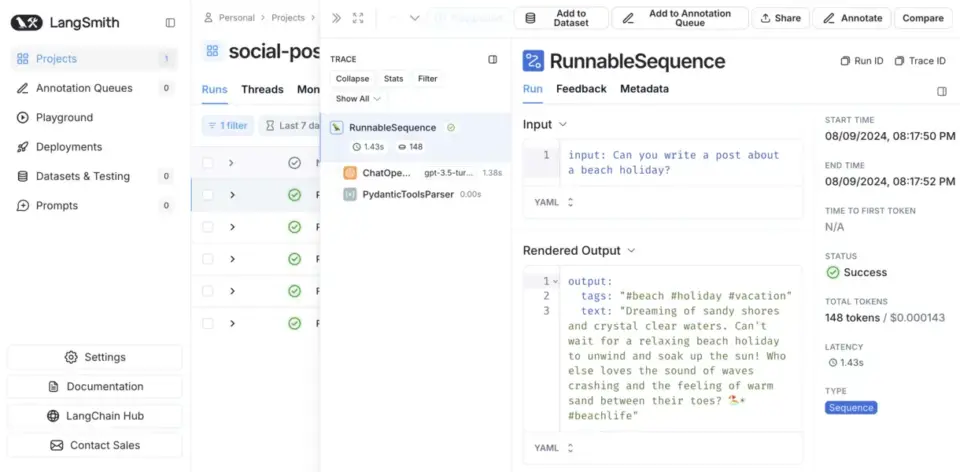Open the Documentation link
This screenshot has width=960, height=472.
(x=95, y=386)
